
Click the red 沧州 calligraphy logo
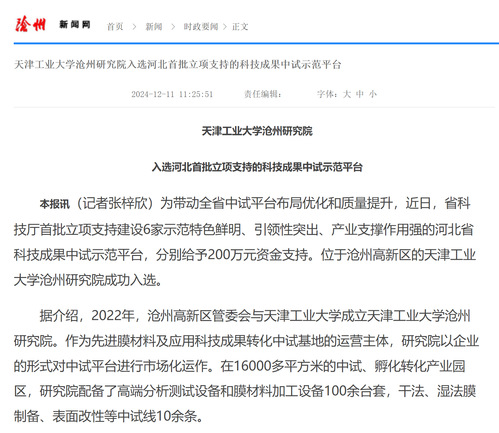[x=30, y=24]
